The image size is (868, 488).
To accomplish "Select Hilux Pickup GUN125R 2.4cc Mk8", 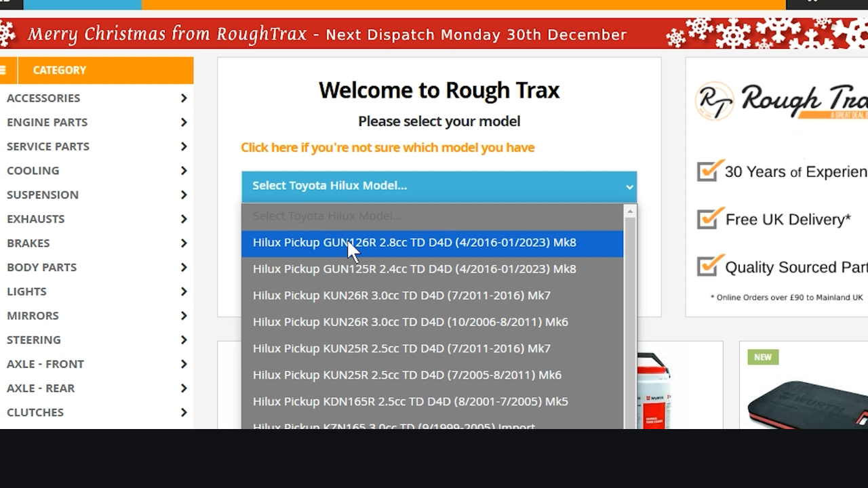I will pos(432,269).
